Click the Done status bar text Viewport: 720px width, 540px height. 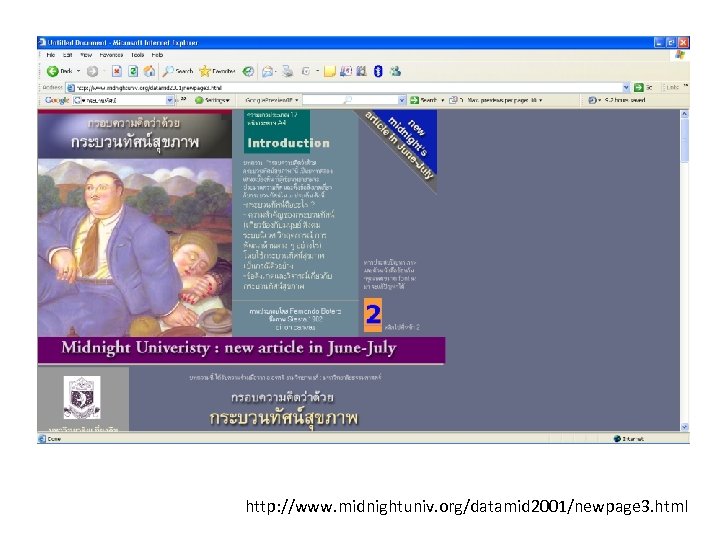(x=54, y=439)
